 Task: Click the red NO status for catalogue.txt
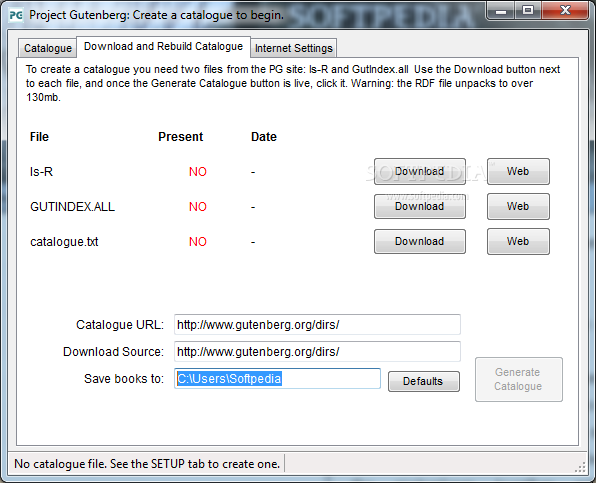pyautogui.click(x=198, y=242)
